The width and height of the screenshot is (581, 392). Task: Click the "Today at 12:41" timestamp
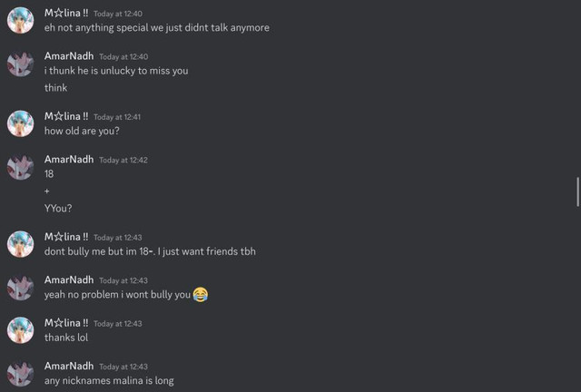point(117,117)
